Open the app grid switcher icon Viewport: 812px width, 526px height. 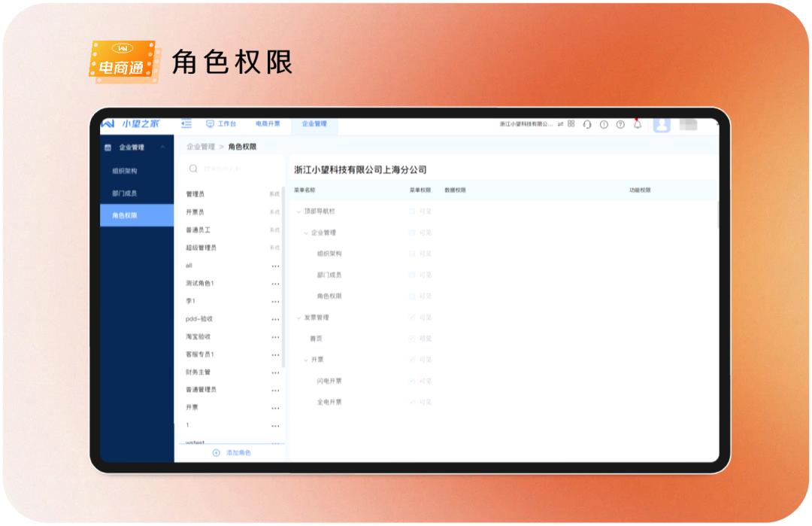[x=571, y=124]
